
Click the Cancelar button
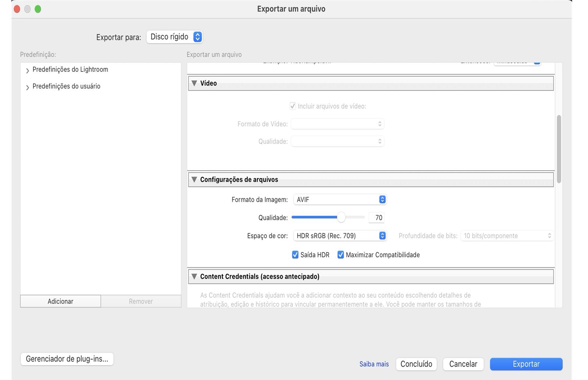[x=463, y=364]
